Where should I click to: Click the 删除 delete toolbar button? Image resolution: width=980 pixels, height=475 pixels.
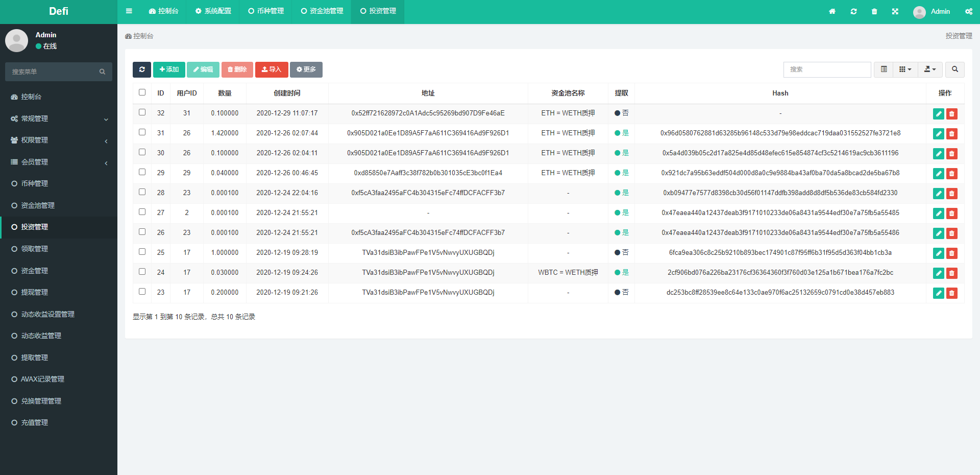237,69
